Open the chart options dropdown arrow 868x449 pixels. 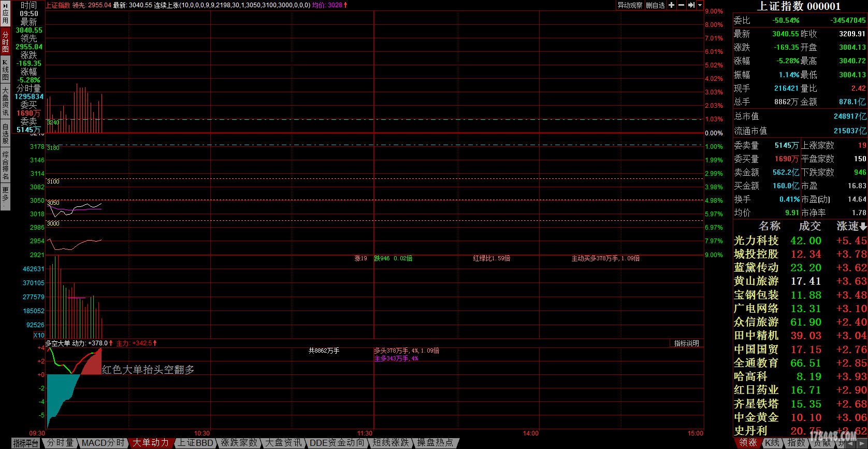tap(700, 5)
